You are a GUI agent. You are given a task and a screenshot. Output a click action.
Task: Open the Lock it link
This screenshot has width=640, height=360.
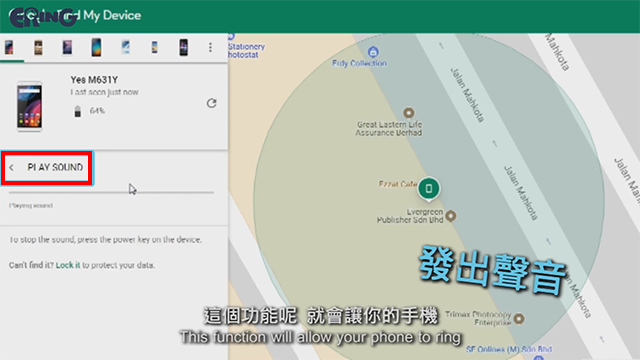(68, 265)
